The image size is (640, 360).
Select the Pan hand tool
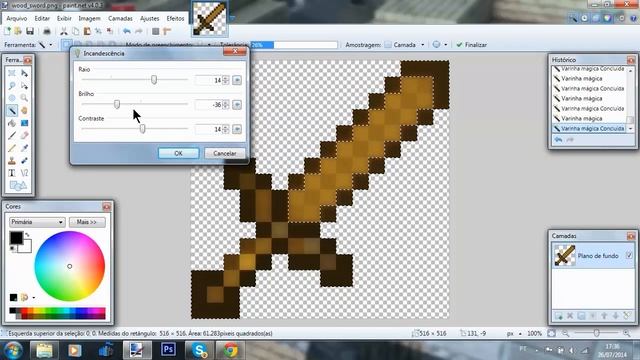pos(24,111)
